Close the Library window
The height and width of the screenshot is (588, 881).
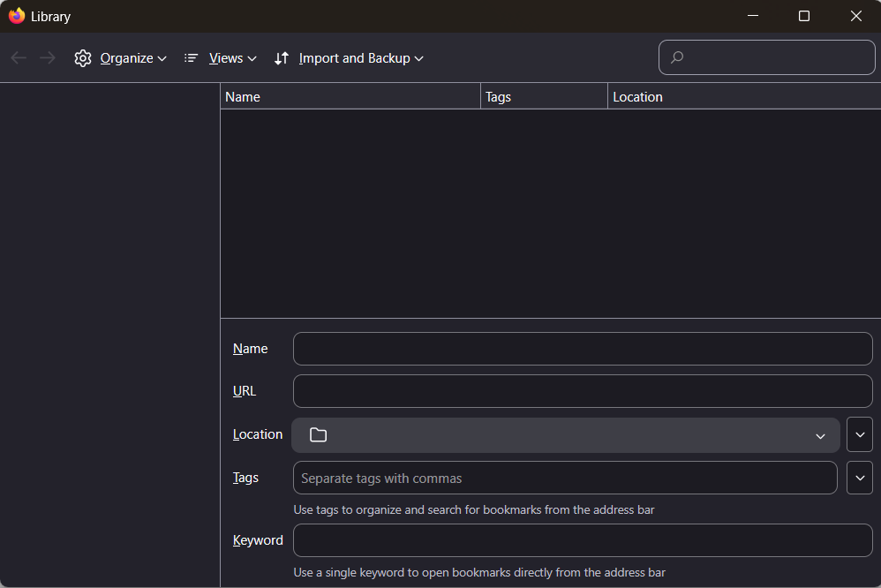(x=855, y=16)
